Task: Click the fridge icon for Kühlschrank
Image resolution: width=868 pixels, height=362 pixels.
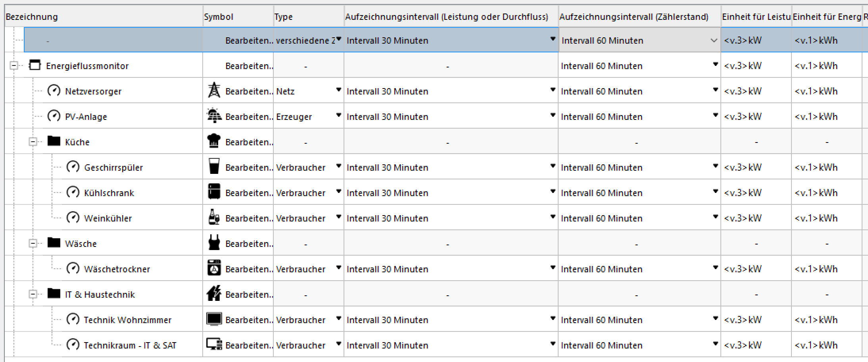Action: (x=214, y=192)
